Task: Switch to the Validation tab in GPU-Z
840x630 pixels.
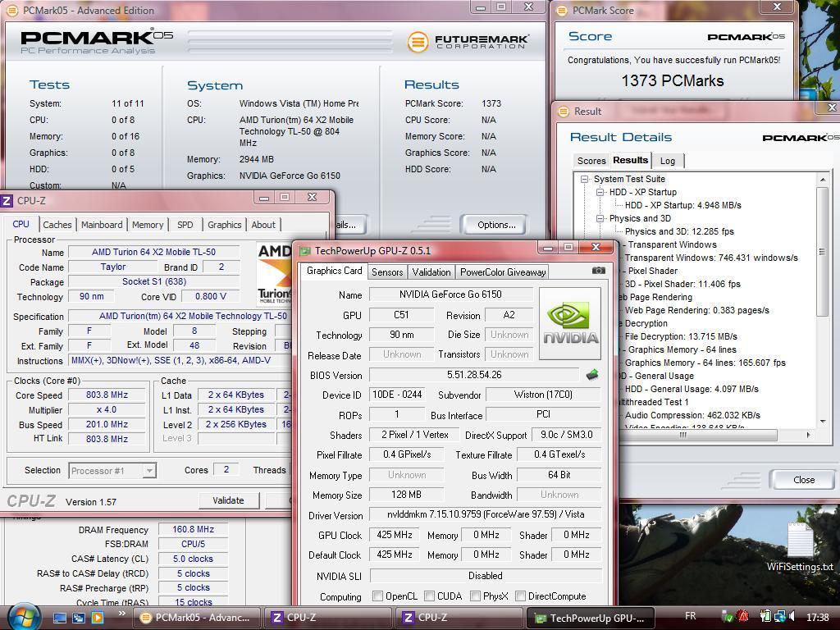Action: coord(431,272)
